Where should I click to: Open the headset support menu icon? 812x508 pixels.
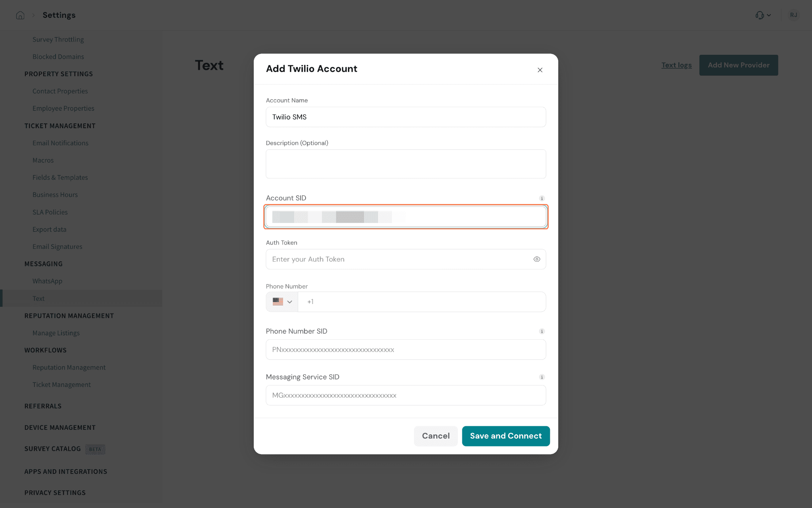[759, 15]
